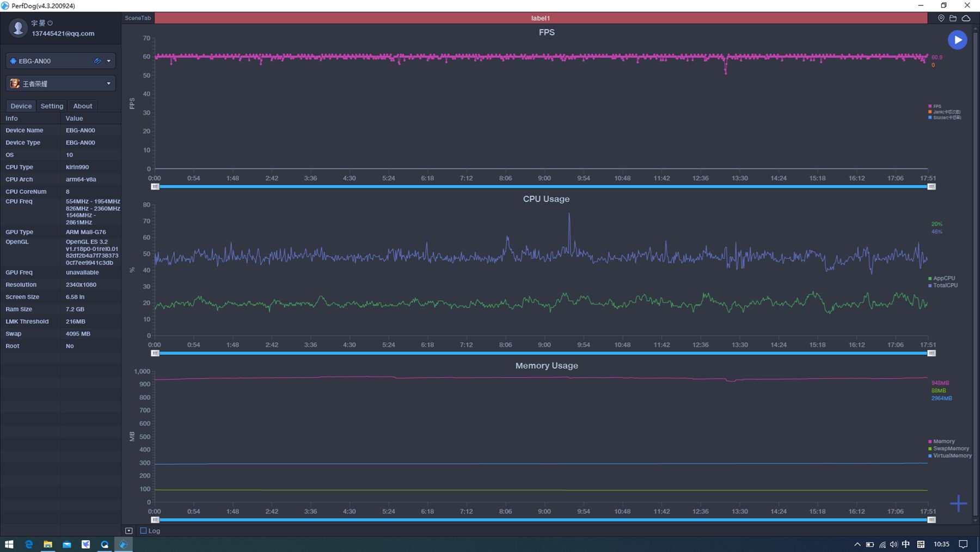Open the folder icon for saved records
The image size is (980, 552).
click(x=953, y=18)
